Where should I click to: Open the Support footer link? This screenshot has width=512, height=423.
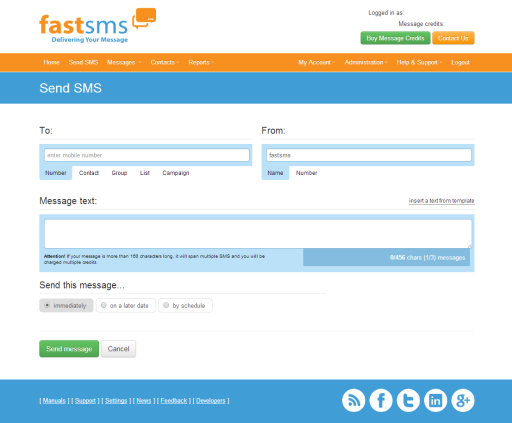pyautogui.click(x=85, y=400)
